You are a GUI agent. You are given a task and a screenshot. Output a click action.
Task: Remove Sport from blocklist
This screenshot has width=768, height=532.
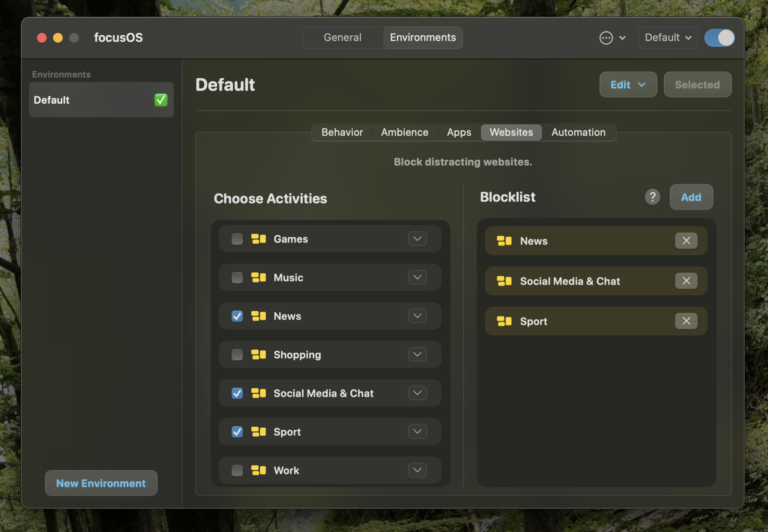click(x=686, y=321)
